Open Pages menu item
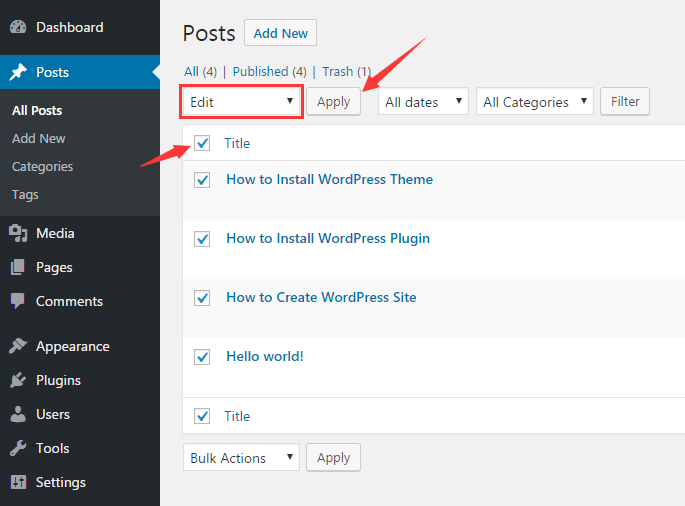 click(x=80, y=267)
